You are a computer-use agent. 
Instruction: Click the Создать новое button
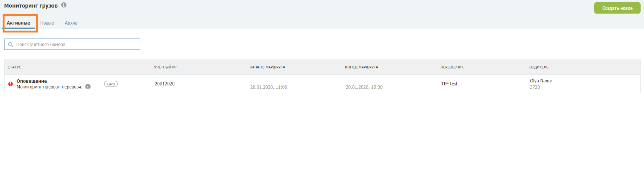pos(617,8)
